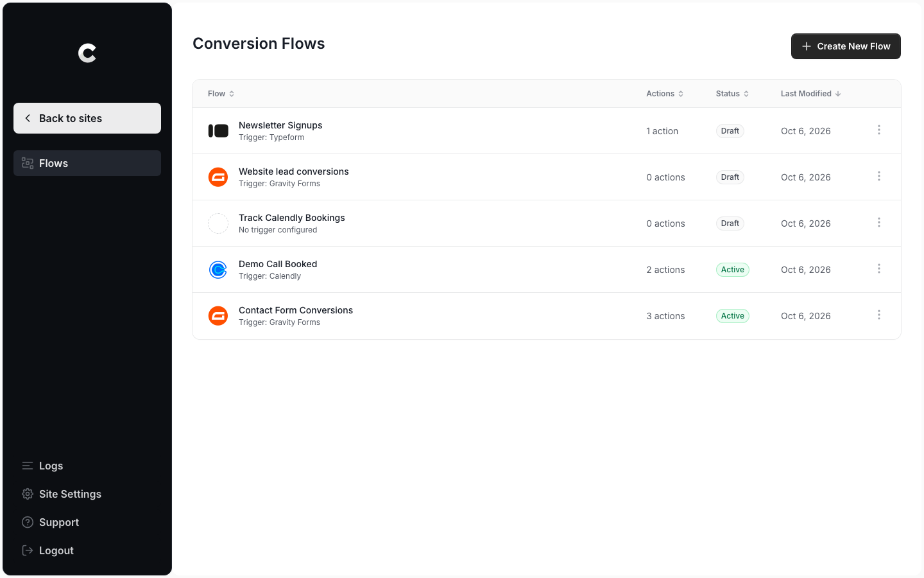924x578 pixels.
Task: Sort the table by Flow column
Action: [x=221, y=94]
